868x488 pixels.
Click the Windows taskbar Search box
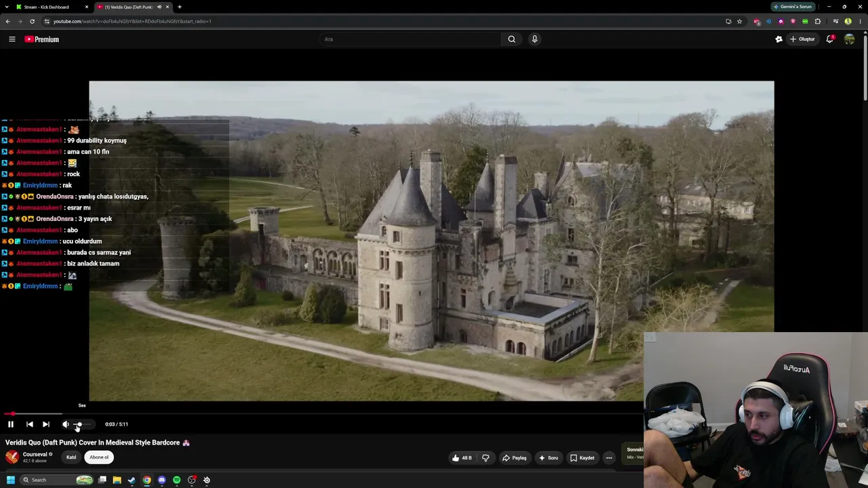[58, 480]
